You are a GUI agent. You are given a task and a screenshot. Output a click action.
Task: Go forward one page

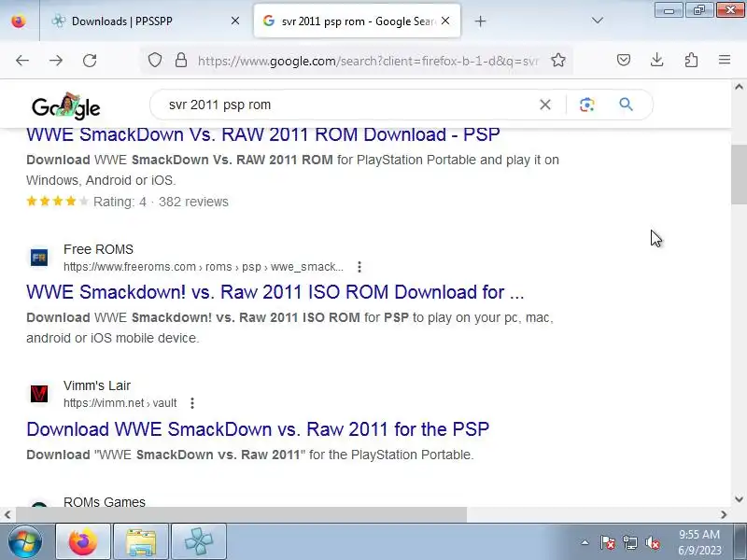pos(56,61)
